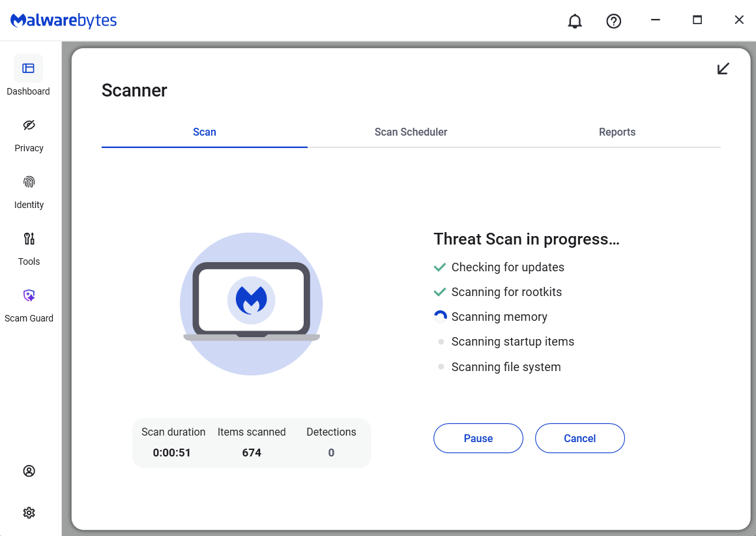Open the Identity fingerprint icon
The image size is (756, 536).
pyautogui.click(x=29, y=182)
